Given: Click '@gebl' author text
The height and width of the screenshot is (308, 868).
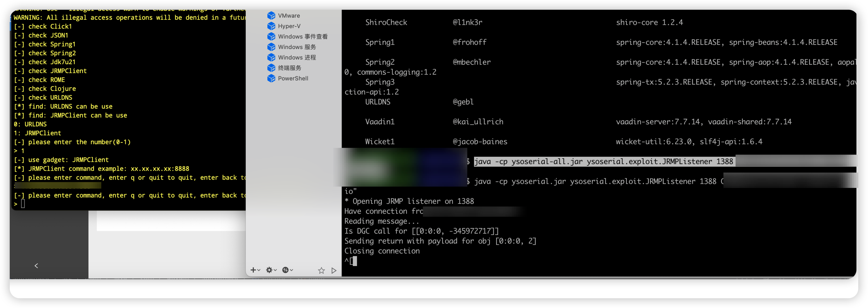Looking at the screenshot, I should click(463, 102).
